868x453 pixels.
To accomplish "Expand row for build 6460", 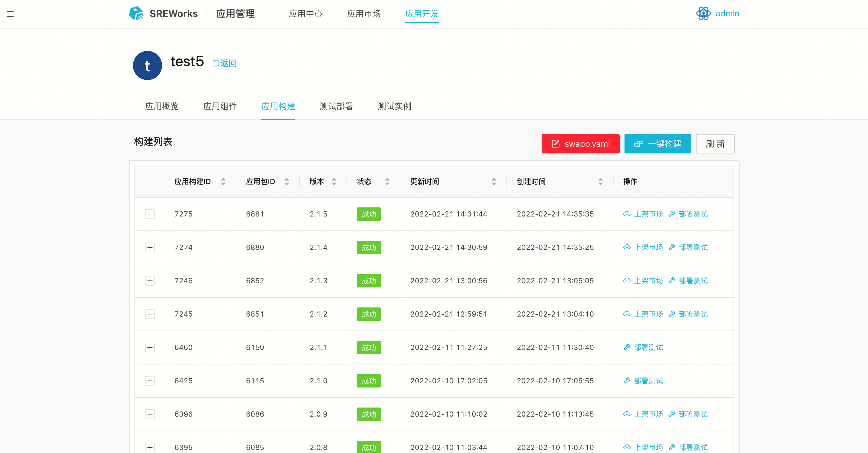I will pyautogui.click(x=150, y=347).
